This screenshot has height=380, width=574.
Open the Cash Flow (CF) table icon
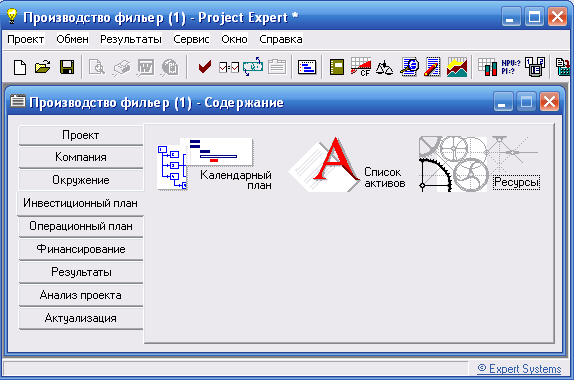(x=361, y=67)
